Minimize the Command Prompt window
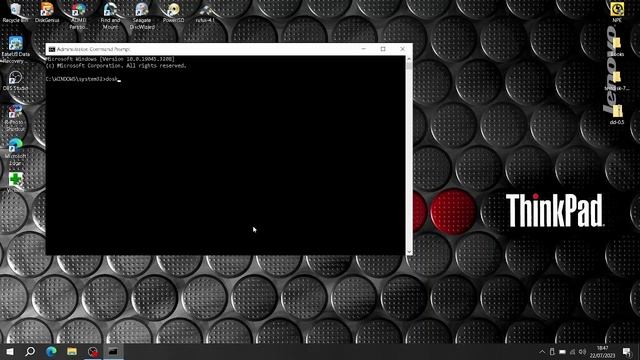 pos(364,49)
